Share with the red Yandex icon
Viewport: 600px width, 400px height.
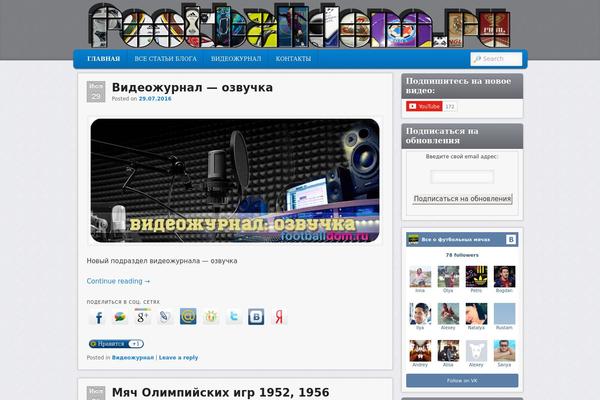[x=280, y=317]
